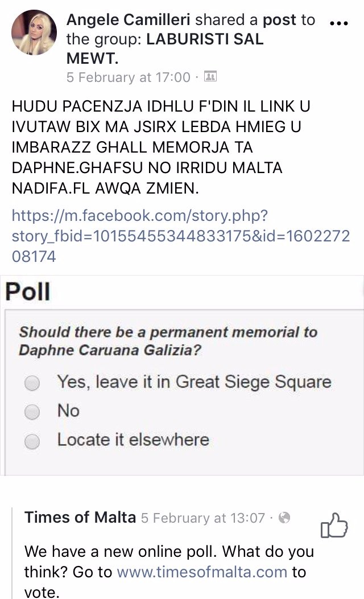Click the Poll heading
364x599 pixels.
point(26,291)
